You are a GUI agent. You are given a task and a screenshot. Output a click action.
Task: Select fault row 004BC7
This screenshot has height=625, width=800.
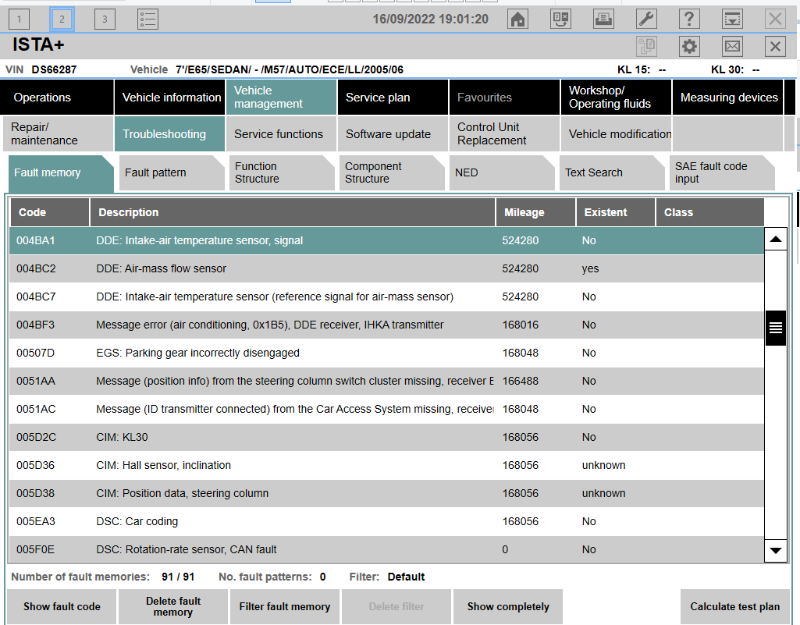pyautogui.click(x=386, y=296)
